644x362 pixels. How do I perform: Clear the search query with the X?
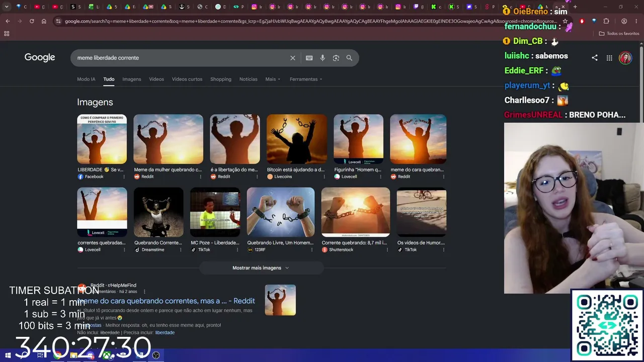tap(293, 58)
